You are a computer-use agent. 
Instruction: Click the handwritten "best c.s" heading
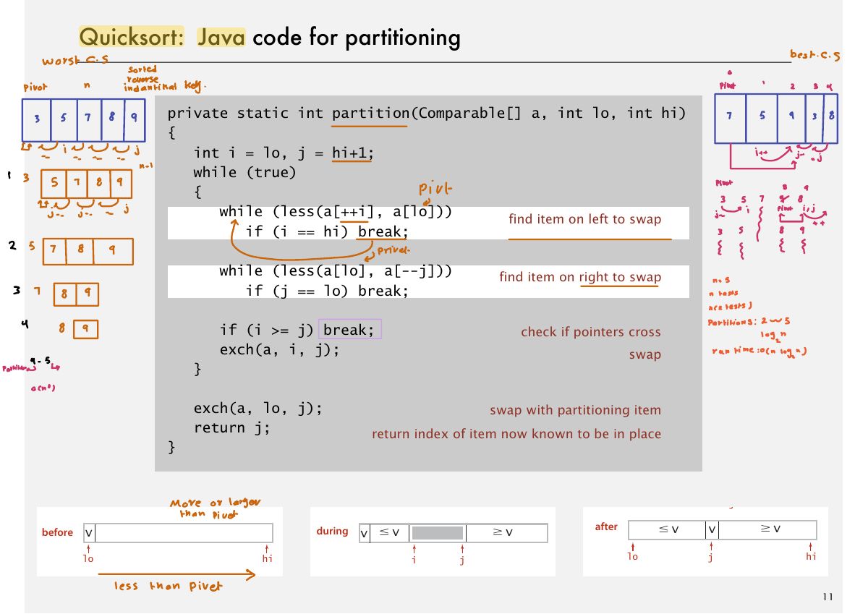[x=816, y=54]
